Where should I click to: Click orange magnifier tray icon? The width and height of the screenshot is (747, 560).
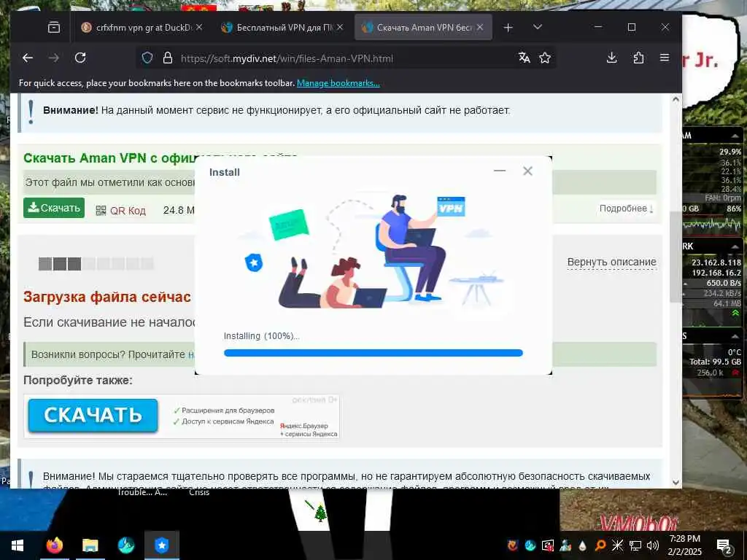(x=600, y=545)
